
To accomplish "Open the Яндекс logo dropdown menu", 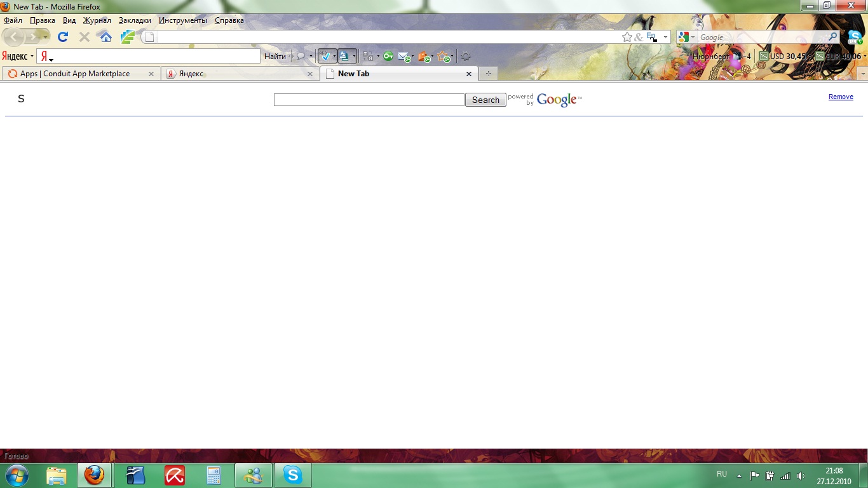I will coord(18,57).
